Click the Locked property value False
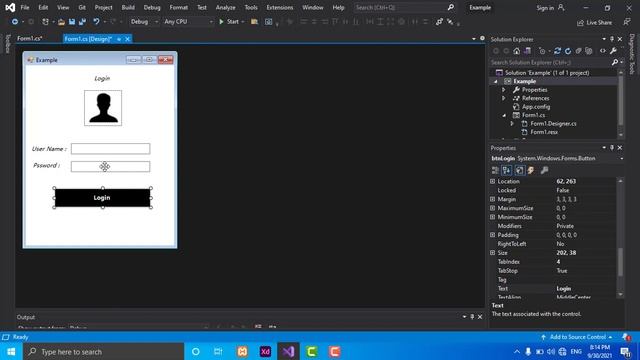The image size is (640, 360). click(x=562, y=190)
